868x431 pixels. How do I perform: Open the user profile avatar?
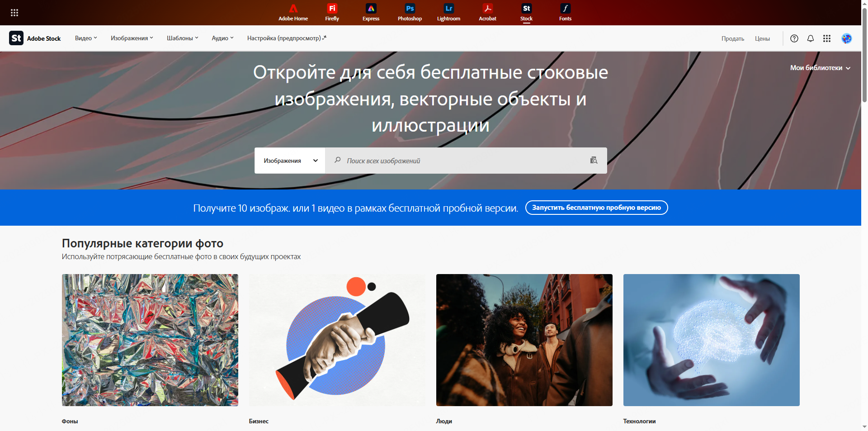tap(847, 38)
